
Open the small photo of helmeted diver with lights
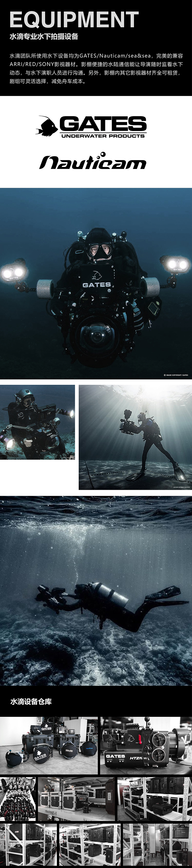tap(38, 422)
